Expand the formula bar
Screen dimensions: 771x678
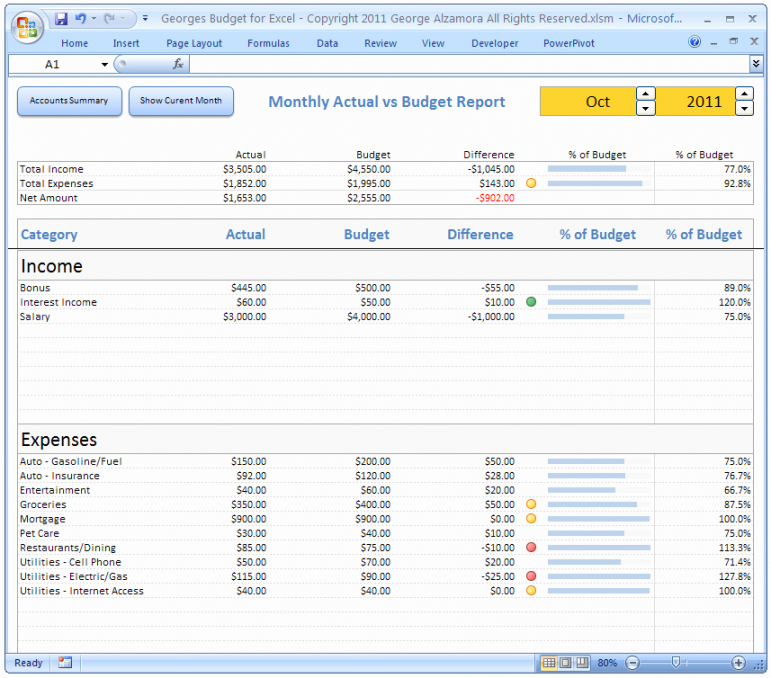click(756, 64)
